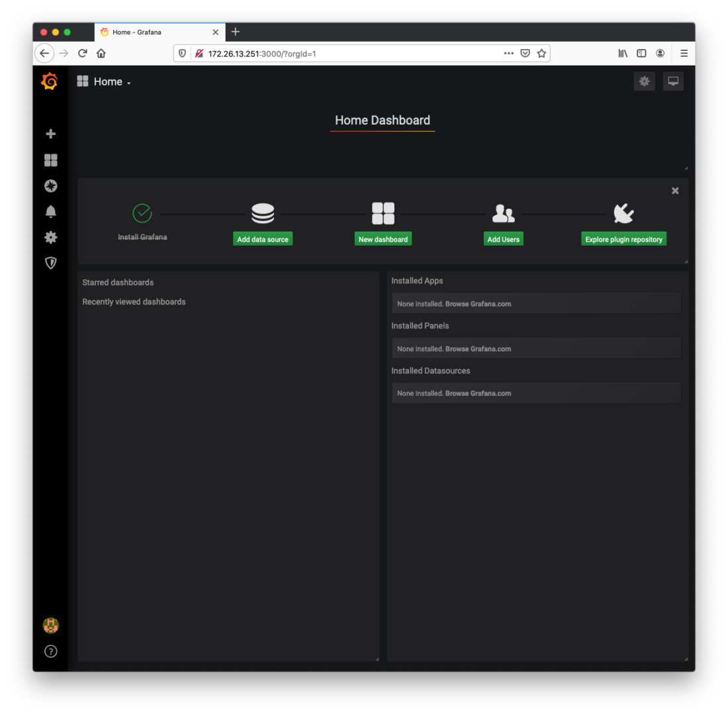The image size is (728, 715).
Task: Open a new browser tab
Action: point(236,31)
